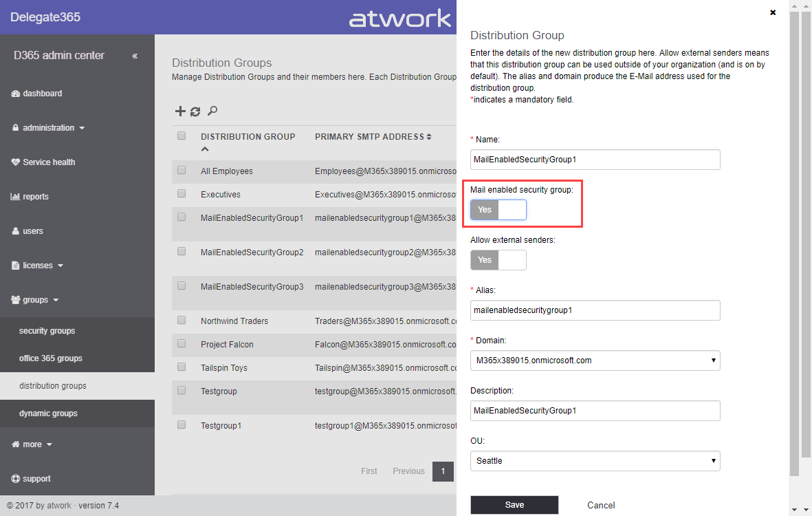Image resolution: width=812 pixels, height=516 pixels.
Task: Click the Name input field
Action: pyautogui.click(x=595, y=160)
